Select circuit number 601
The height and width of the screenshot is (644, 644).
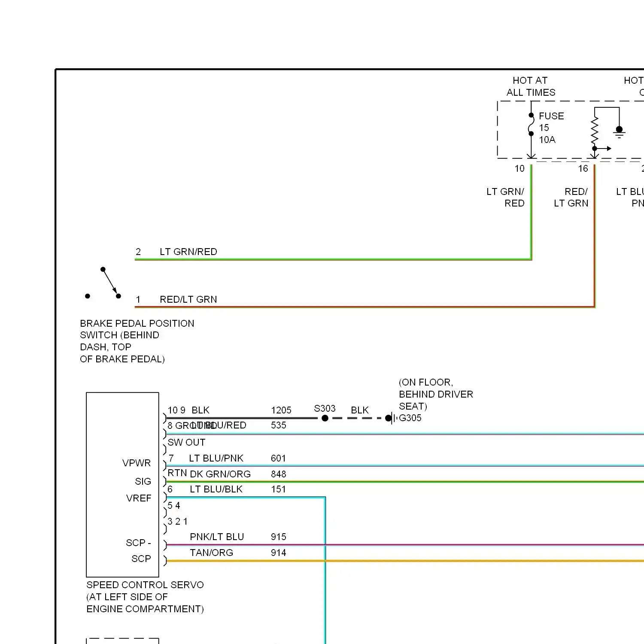[x=279, y=459]
